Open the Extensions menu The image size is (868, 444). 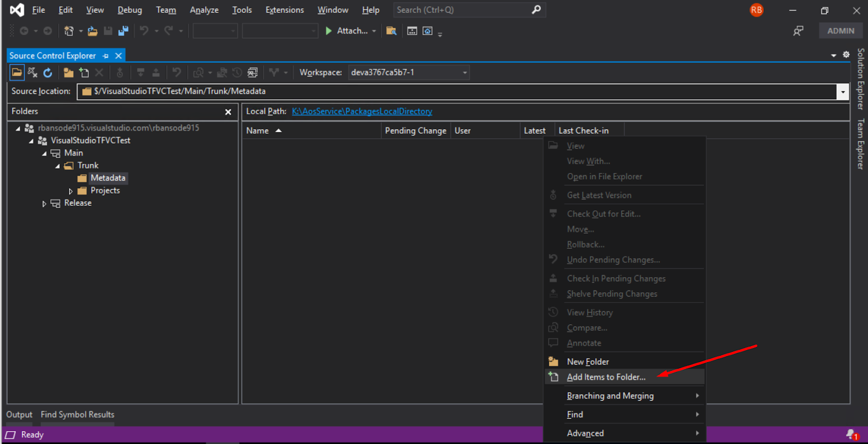point(285,10)
